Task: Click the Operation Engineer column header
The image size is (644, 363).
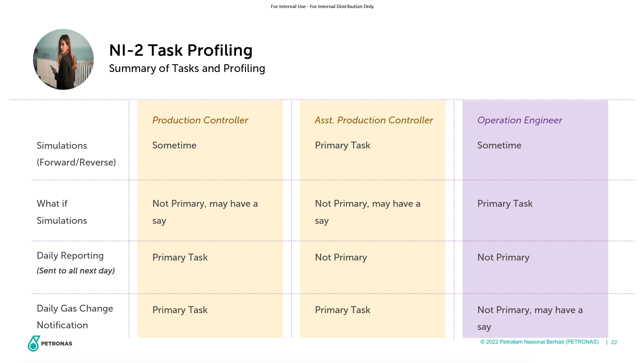Action: [519, 120]
